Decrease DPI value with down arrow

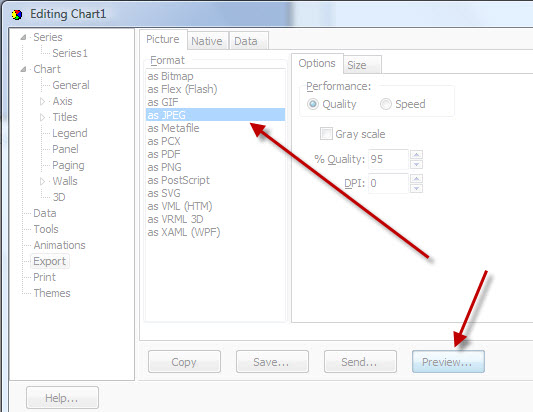click(x=416, y=188)
